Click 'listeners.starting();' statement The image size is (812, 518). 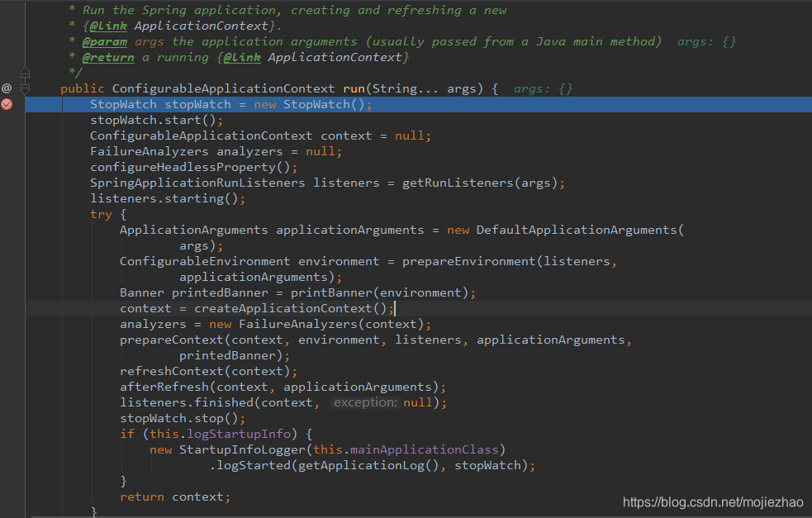[x=168, y=198]
